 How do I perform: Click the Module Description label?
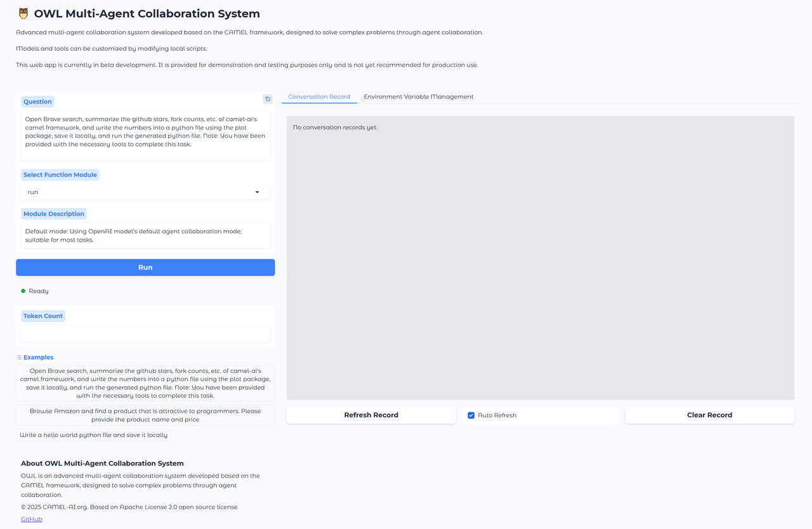(x=54, y=214)
